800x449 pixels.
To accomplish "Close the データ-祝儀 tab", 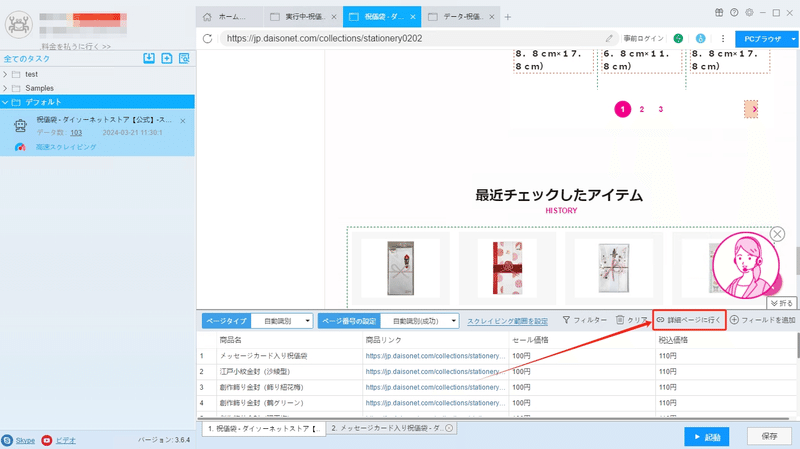I will click(491, 17).
